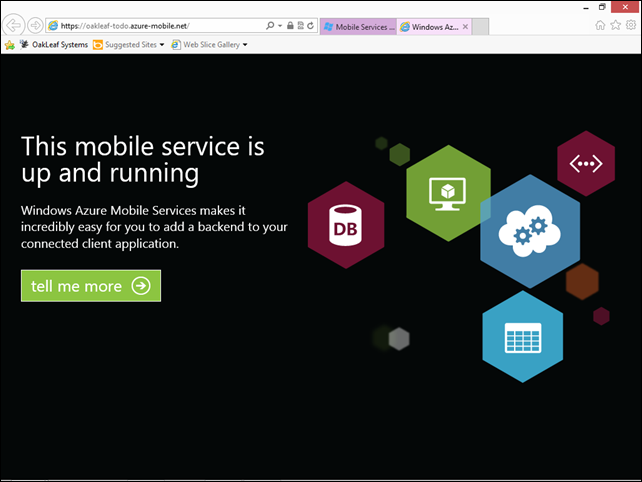The image size is (642, 482).
Task: Restore down the browser window
Action: click(602, 7)
